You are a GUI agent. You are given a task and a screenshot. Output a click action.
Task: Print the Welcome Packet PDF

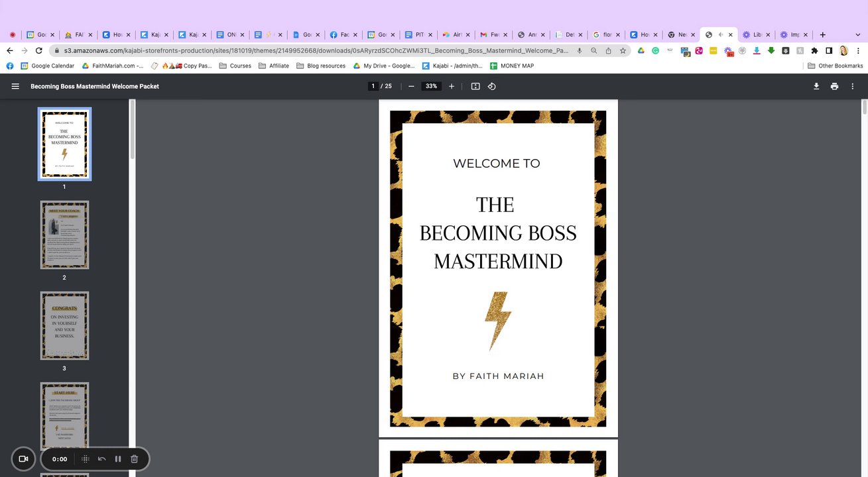coord(834,86)
